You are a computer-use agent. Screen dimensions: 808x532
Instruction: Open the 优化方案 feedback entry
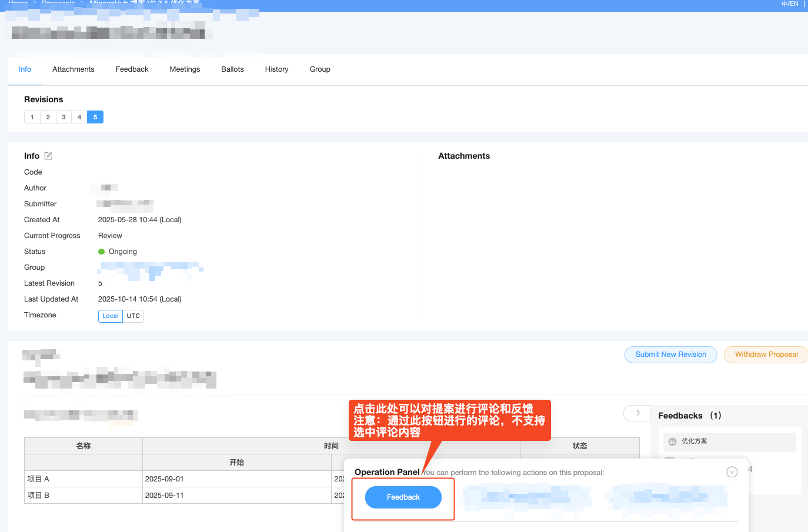[729, 441]
